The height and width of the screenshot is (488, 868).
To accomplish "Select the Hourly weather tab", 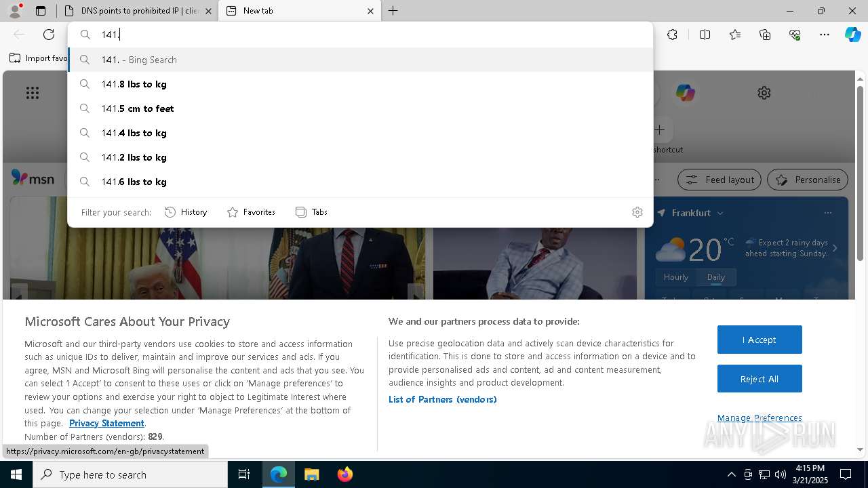I will pyautogui.click(x=676, y=277).
